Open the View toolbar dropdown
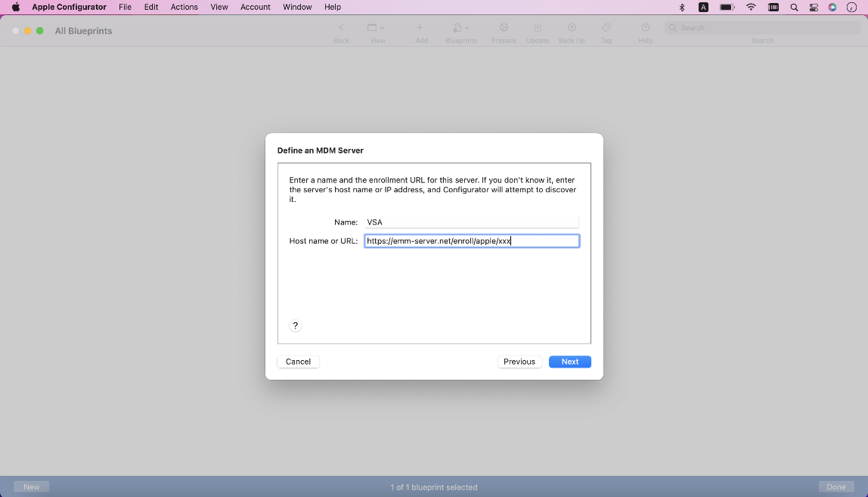Viewport: 868px width, 497px height. point(377,28)
